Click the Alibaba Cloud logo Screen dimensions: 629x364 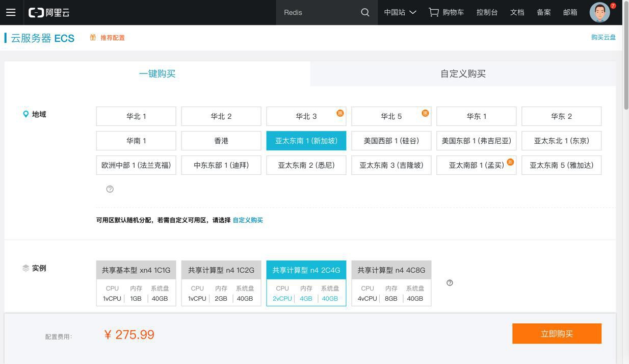pyautogui.click(x=49, y=12)
